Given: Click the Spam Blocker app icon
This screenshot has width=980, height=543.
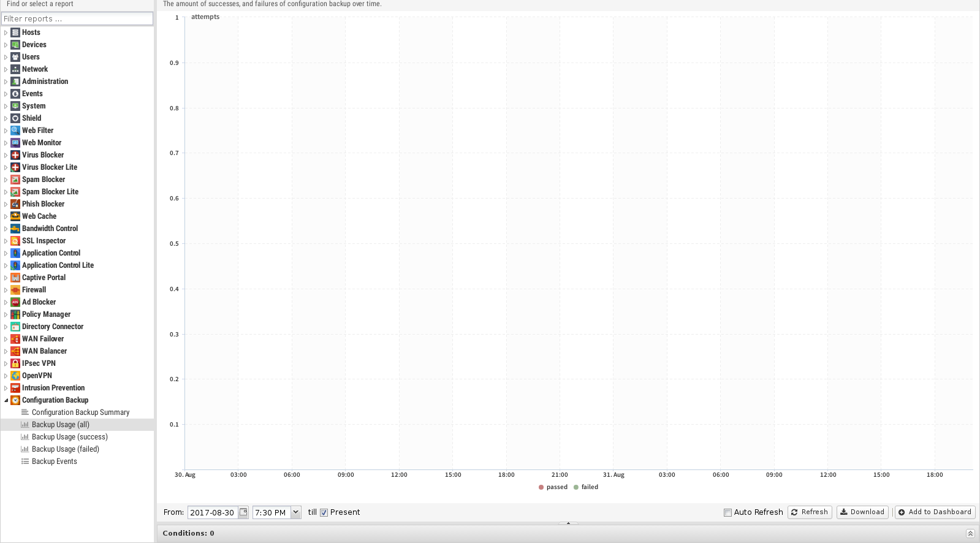Looking at the screenshot, I should click(x=15, y=180).
